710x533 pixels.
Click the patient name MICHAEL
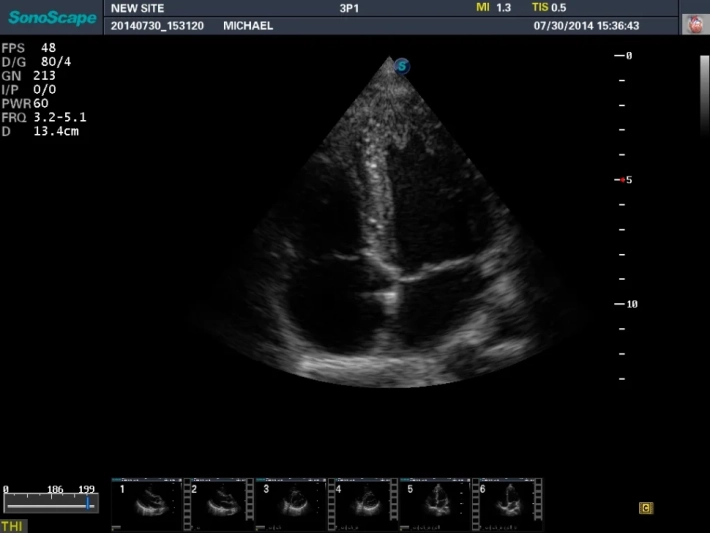point(247,26)
